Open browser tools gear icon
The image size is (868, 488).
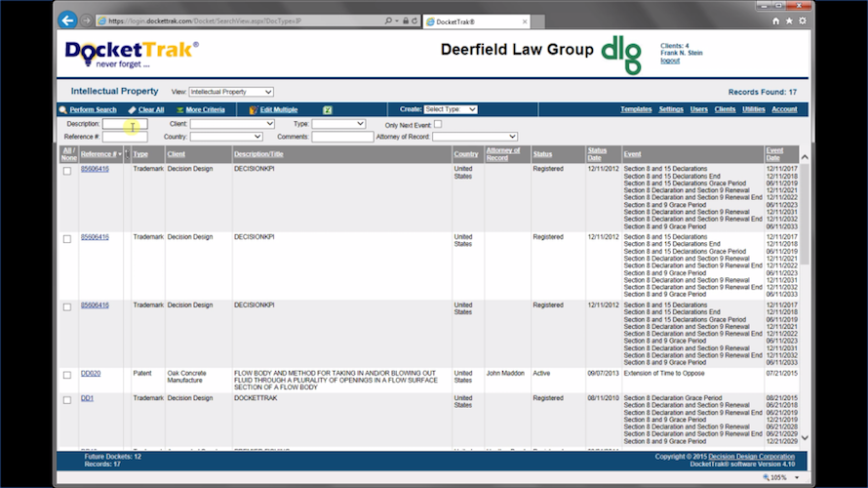click(802, 21)
